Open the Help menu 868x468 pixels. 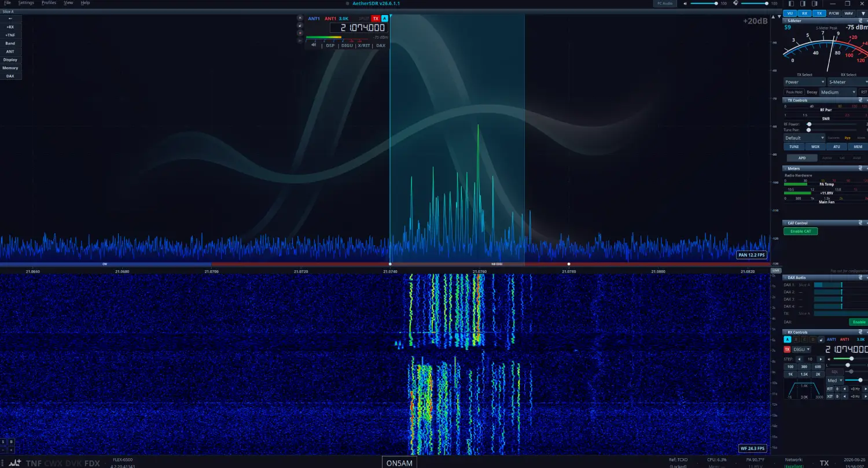pos(85,3)
